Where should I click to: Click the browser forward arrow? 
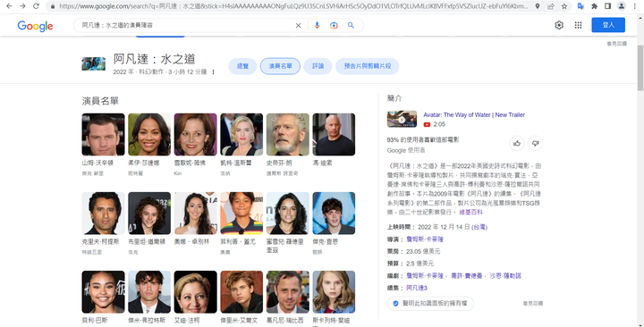22,6
